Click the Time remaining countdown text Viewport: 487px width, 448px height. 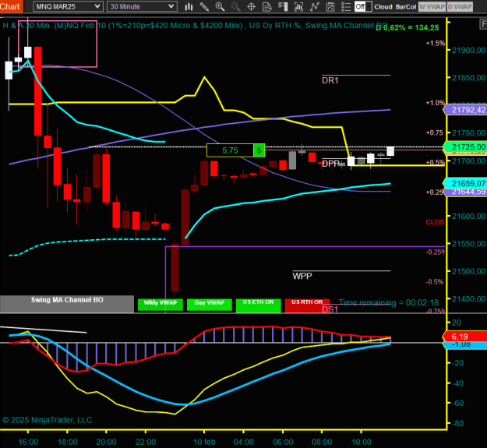point(389,302)
